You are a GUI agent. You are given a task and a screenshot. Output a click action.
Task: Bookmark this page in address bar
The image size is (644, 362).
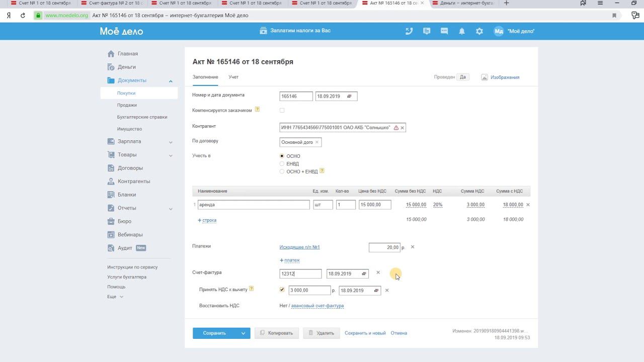click(x=614, y=16)
